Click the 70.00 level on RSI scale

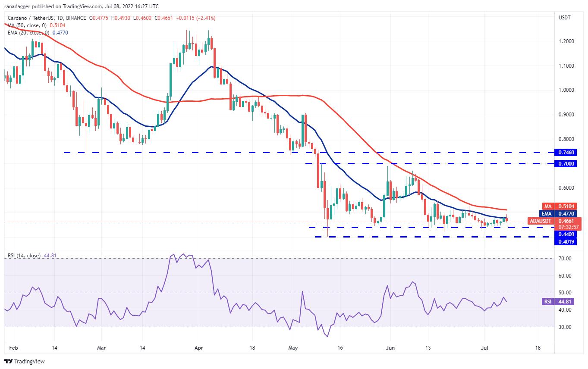tap(565, 259)
